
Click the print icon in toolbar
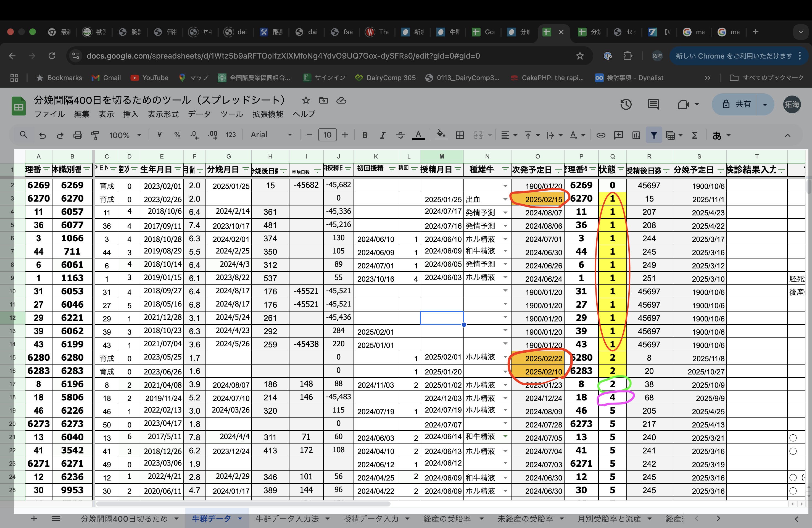point(78,135)
